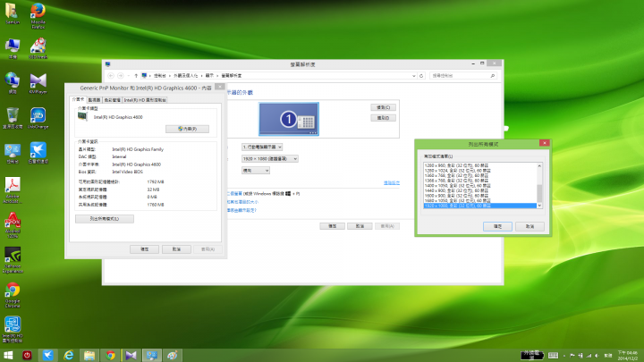The image size is (644, 362).
Task: Select the KMPlayer desktop shortcut
Action: coord(38,83)
